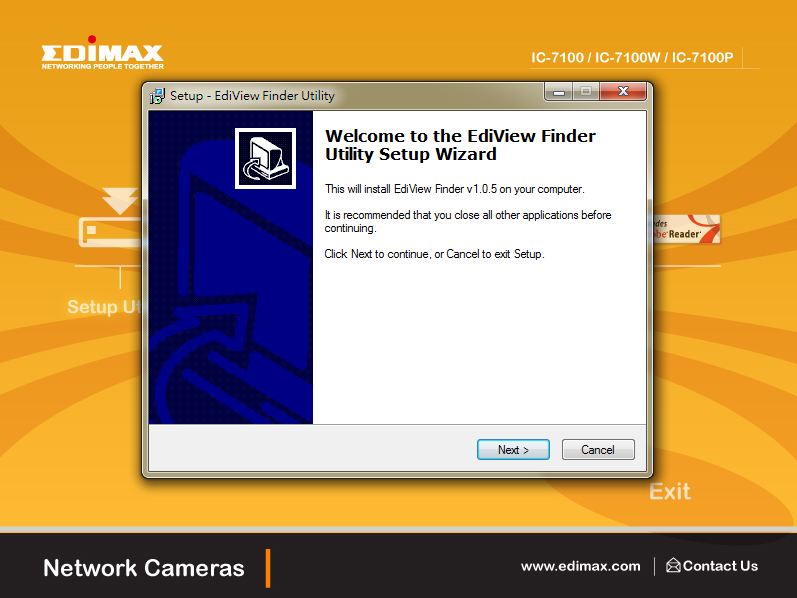Screen dimensions: 797x598
Task: Open the Adobe Reader installer banner
Action: point(686,229)
